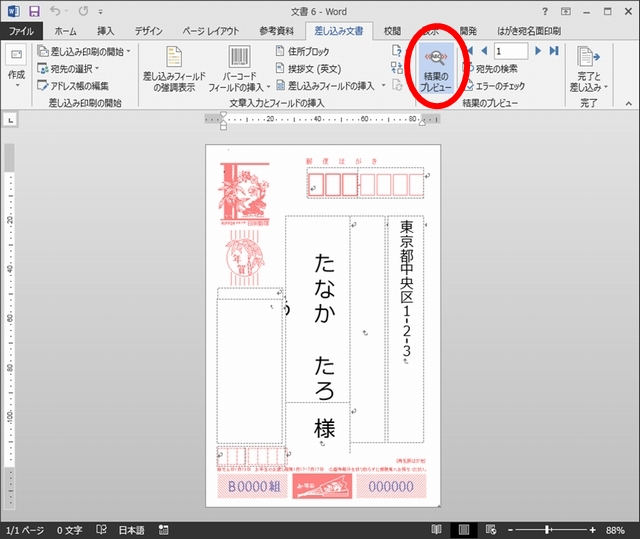This screenshot has height=539, width=640.
Task: Click the Undo arrow icon
Action: [56, 11]
